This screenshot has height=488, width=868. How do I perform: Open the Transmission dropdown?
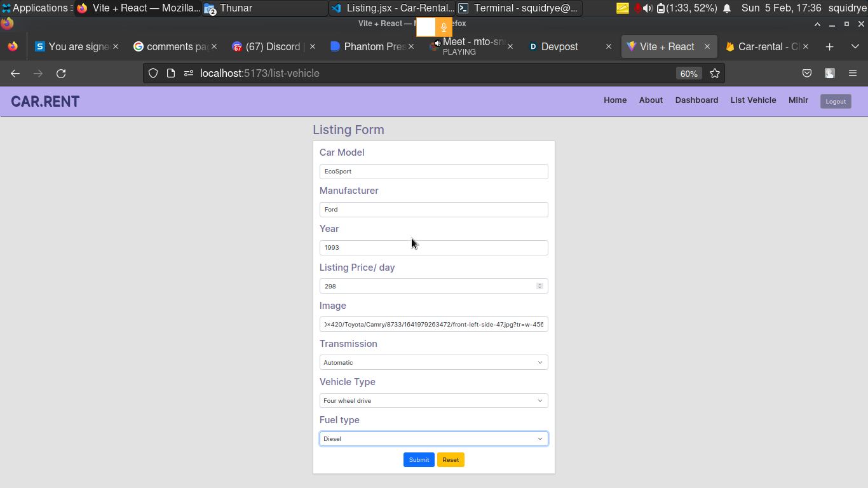433,362
